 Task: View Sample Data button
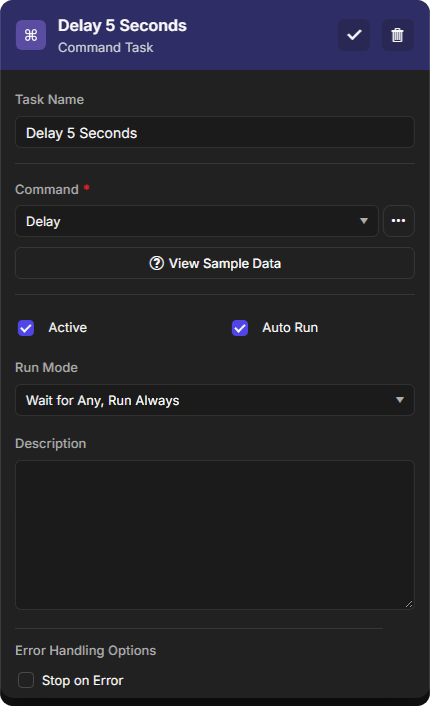point(215,263)
